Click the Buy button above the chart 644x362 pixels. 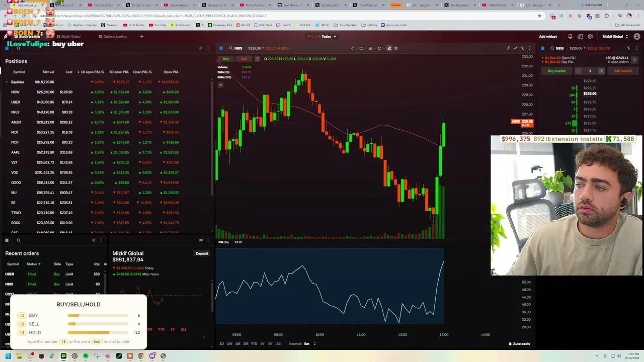click(x=226, y=59)
